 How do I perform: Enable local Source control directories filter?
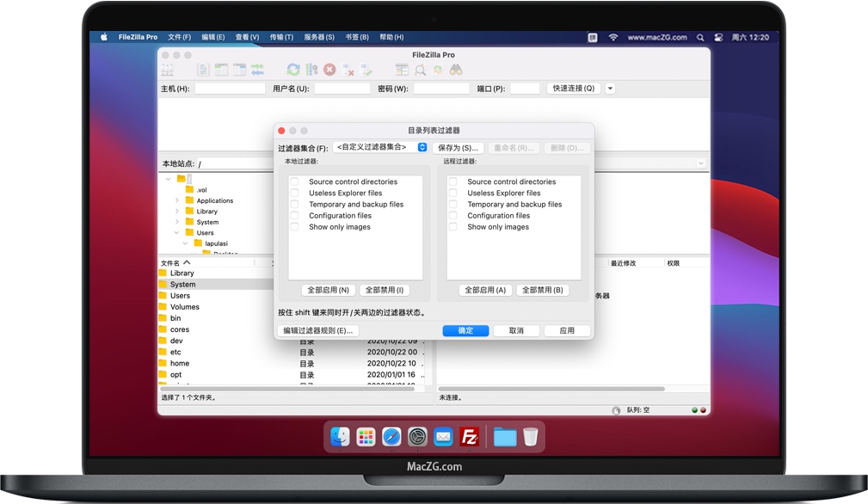pyautogui.click(x=295, y=182)
